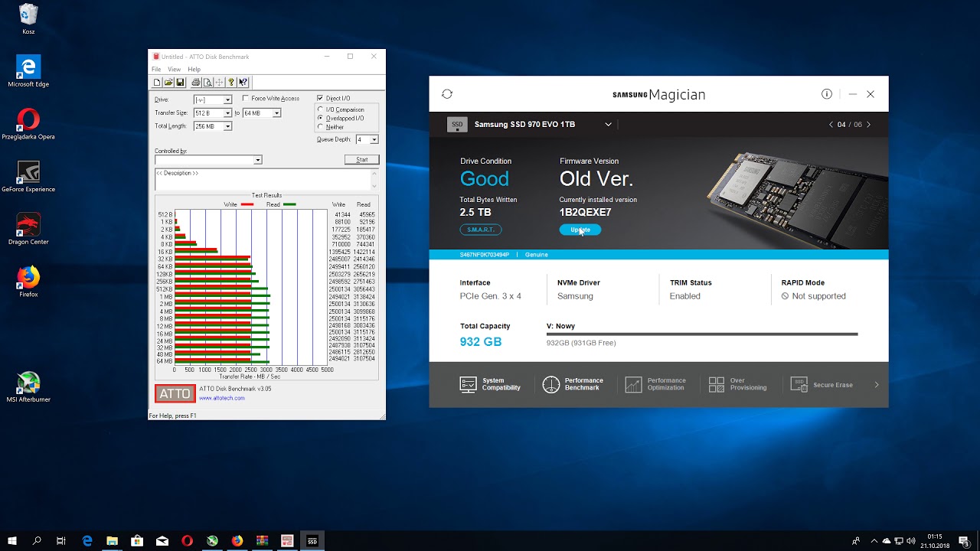Click the ATTO logo
980x551 pixels.
(x=175, y=393)
